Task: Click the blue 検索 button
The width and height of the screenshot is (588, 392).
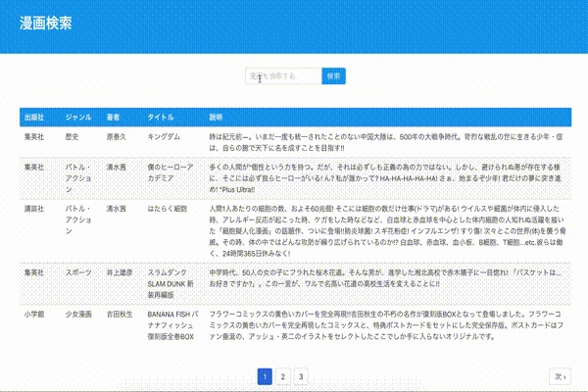Action: (334, 76)
